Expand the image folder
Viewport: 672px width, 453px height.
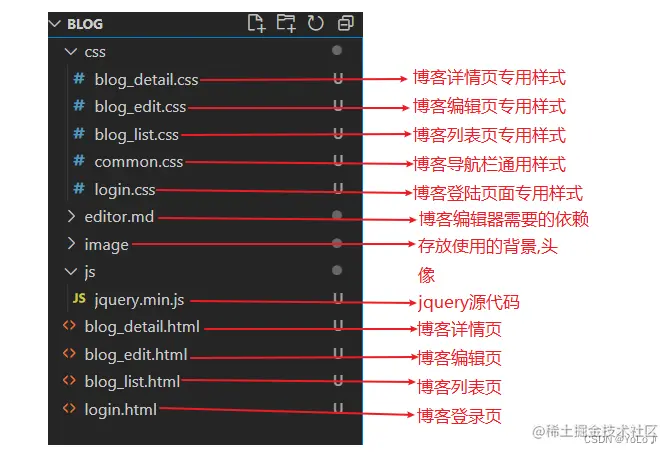pyautogui.click(x=71, y=244)
